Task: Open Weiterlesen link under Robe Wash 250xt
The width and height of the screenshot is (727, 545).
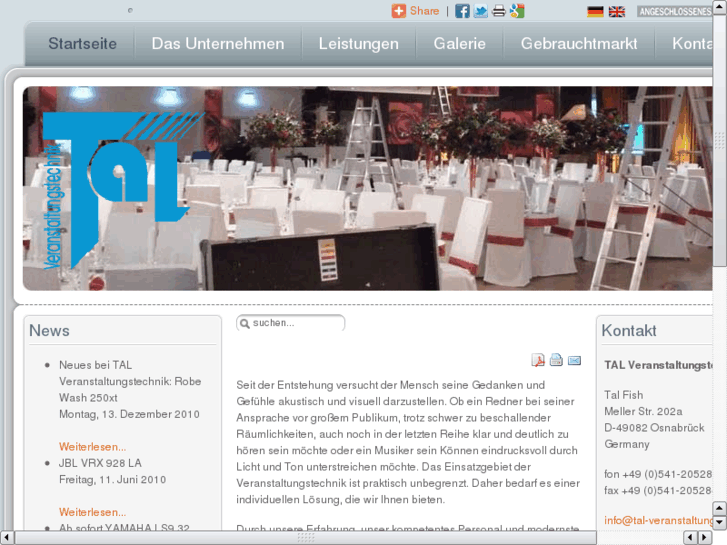Action: click(92, 447)
